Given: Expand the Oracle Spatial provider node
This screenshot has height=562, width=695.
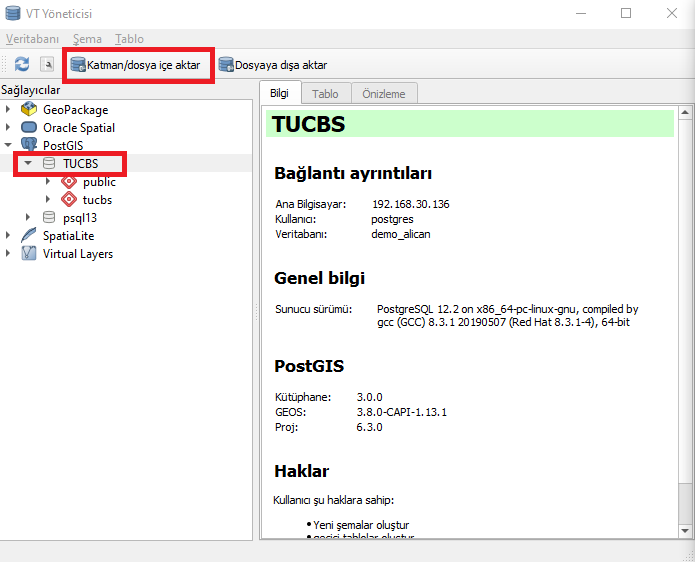Looking at the screenshot, I should tap(8, 127).
